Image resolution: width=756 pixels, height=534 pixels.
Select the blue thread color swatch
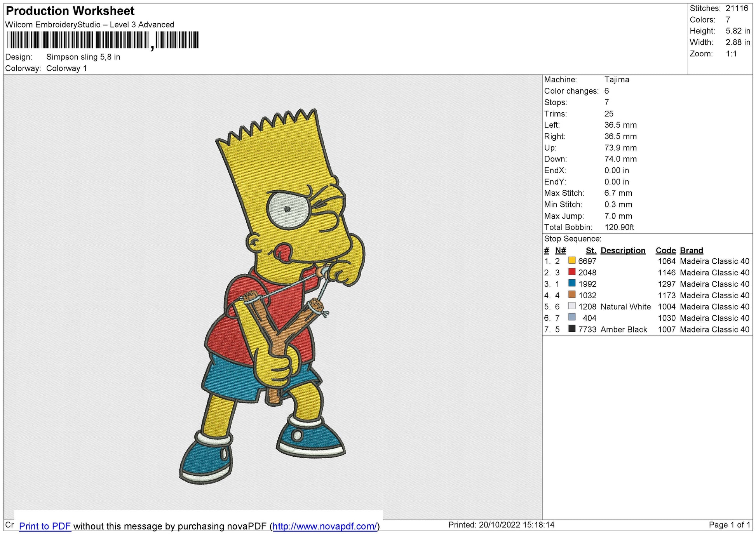[572, 283]
